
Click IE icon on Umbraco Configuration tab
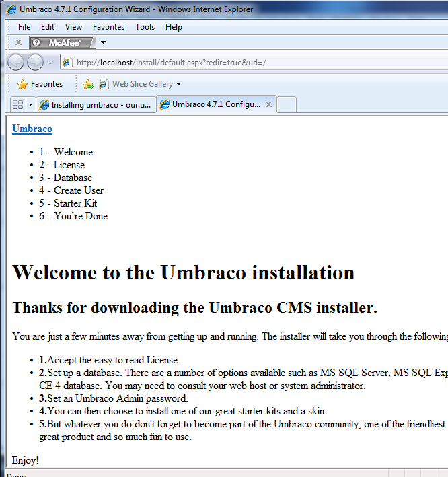pos(165,104)
